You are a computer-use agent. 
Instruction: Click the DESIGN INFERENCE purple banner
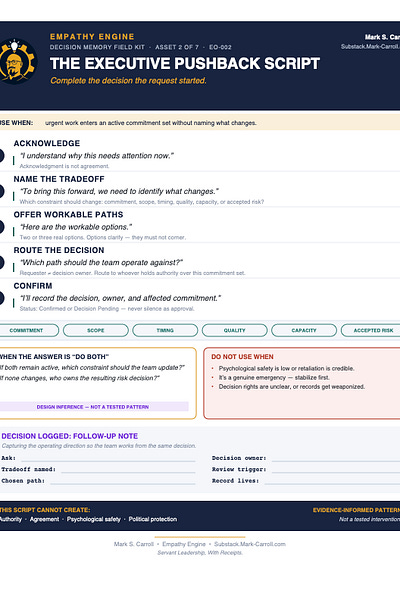click(94, 407)
